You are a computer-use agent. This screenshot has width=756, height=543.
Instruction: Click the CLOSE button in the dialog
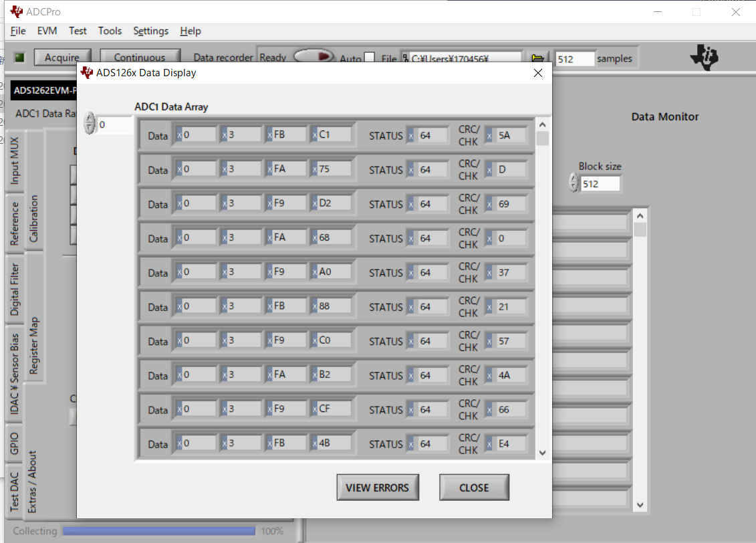coord(474,487)
